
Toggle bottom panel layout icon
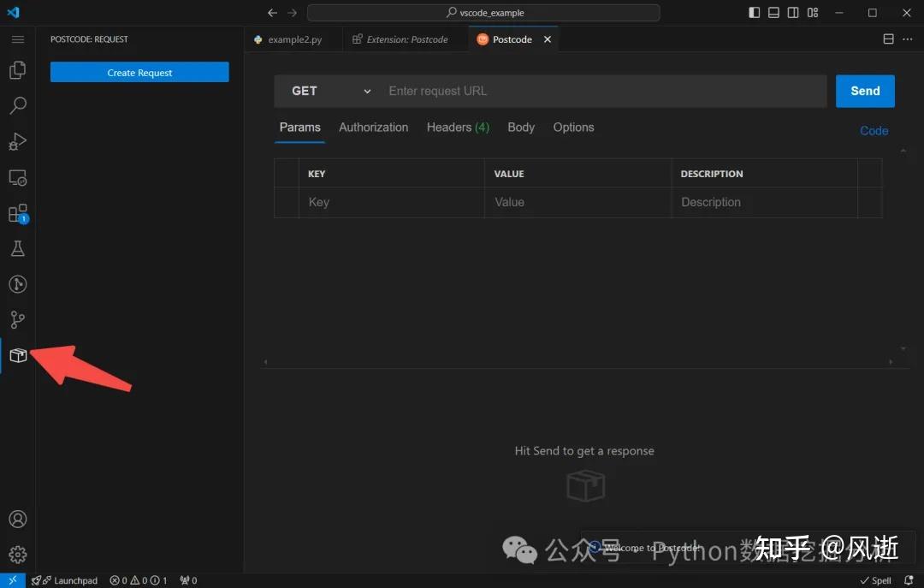pyautogui.click(x=773, y=12)
